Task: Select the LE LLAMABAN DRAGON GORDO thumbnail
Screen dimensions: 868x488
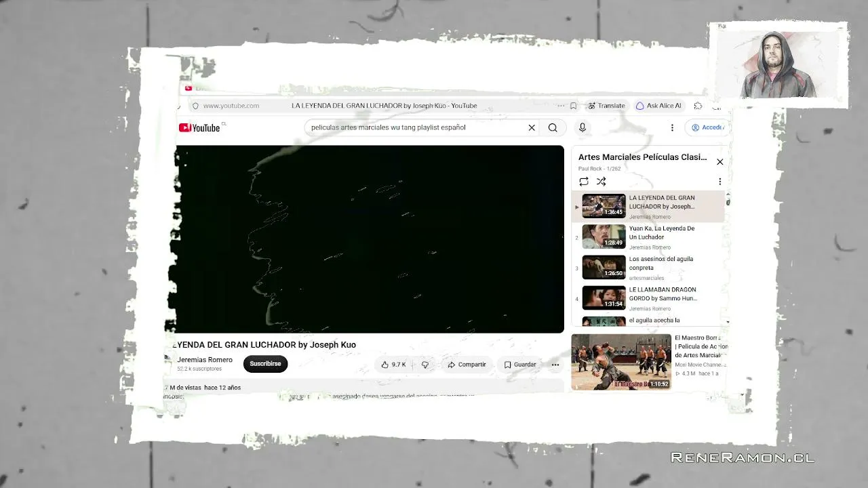Action: tap(604, 298)
